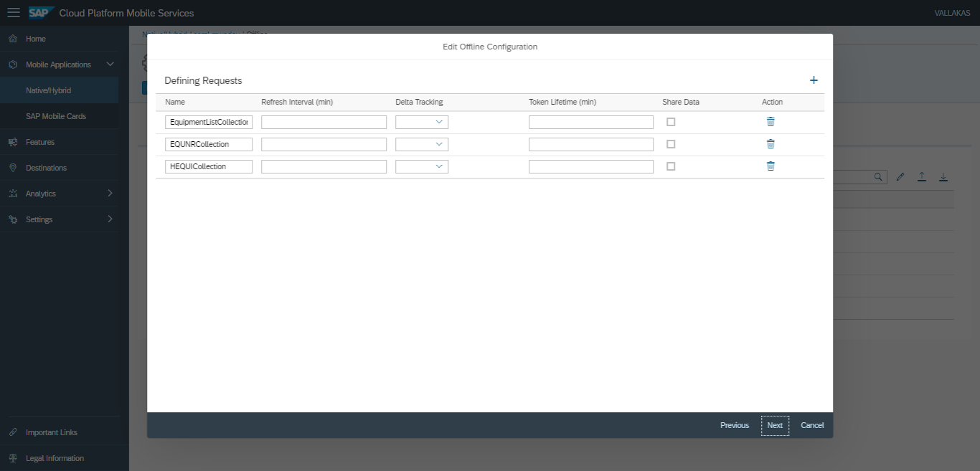Click the pencil edit icon
This screenshot has width=980, height=471.
click(900, 177)
